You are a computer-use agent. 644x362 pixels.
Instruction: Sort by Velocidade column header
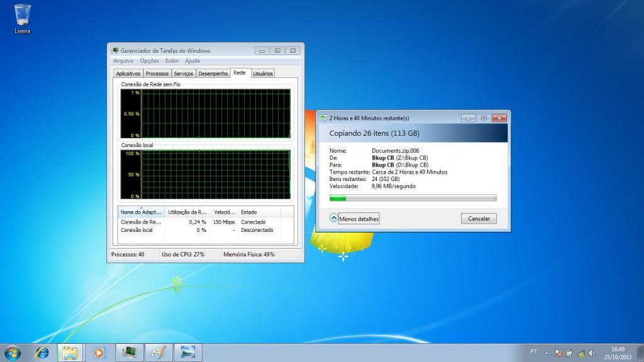click(225, 212)
